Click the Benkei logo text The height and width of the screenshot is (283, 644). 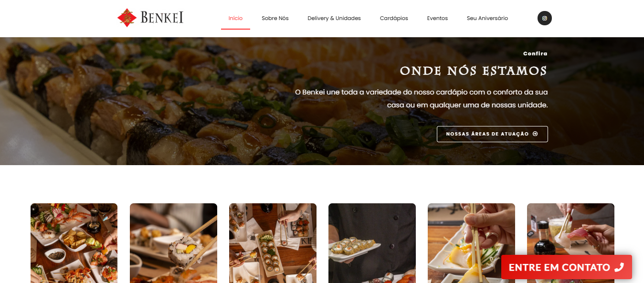pos(162,18)
